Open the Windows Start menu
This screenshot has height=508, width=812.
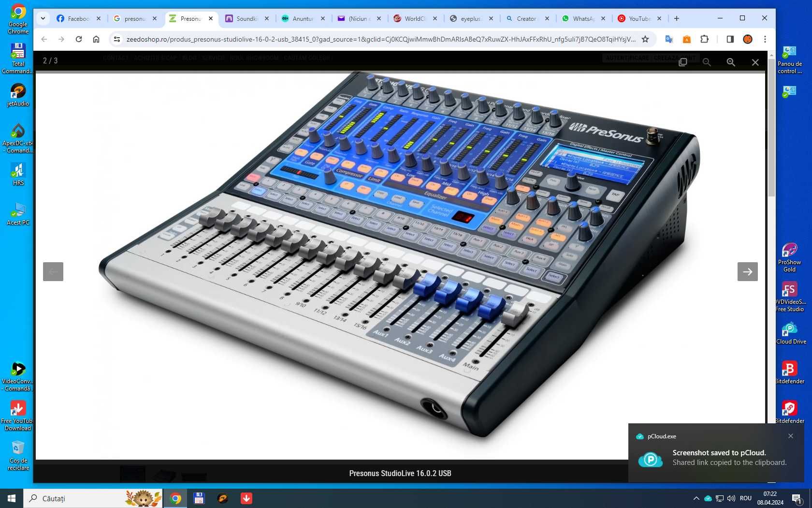pyautogui.click(x=12, y=498)
